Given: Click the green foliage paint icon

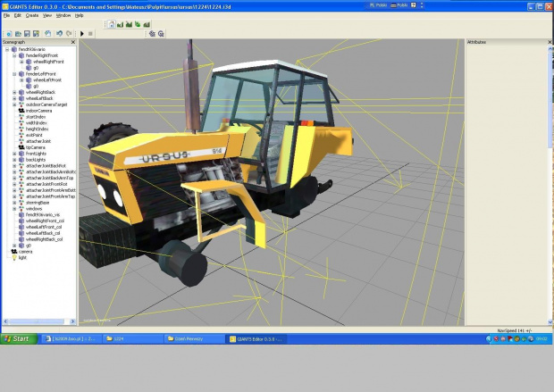Looking at the screenshot, I should 138,24.
